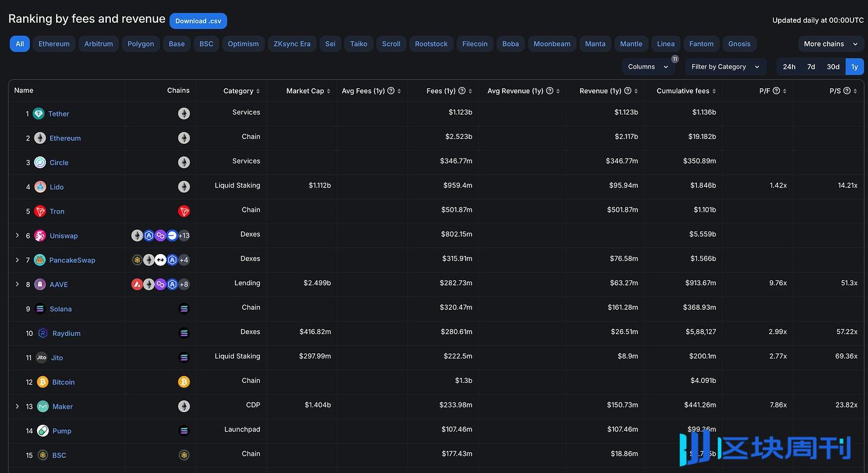Open the Columns dropdown
This screenshot has width=868, height=473.
pyautogui.click(x=648, y=67)
